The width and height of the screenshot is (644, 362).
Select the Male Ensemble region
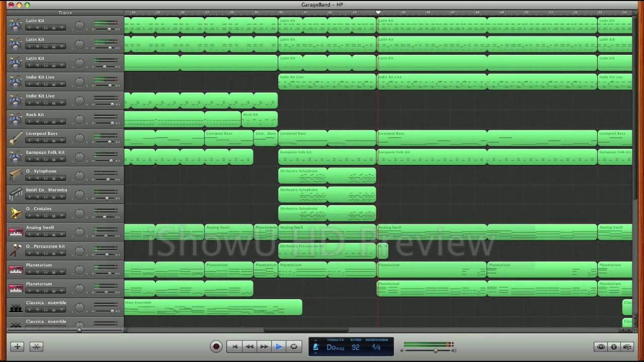click(213, 307)
